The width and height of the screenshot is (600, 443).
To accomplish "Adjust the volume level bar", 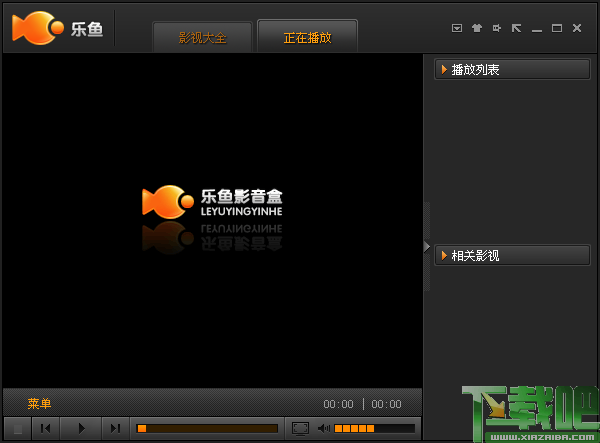I will coord(374,428).
